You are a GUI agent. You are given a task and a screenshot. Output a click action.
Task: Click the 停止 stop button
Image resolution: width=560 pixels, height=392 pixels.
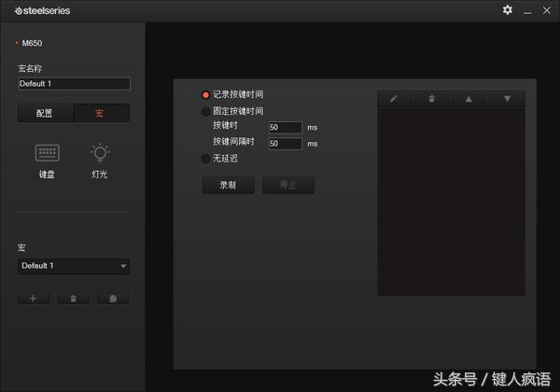(x=288, y=186)
